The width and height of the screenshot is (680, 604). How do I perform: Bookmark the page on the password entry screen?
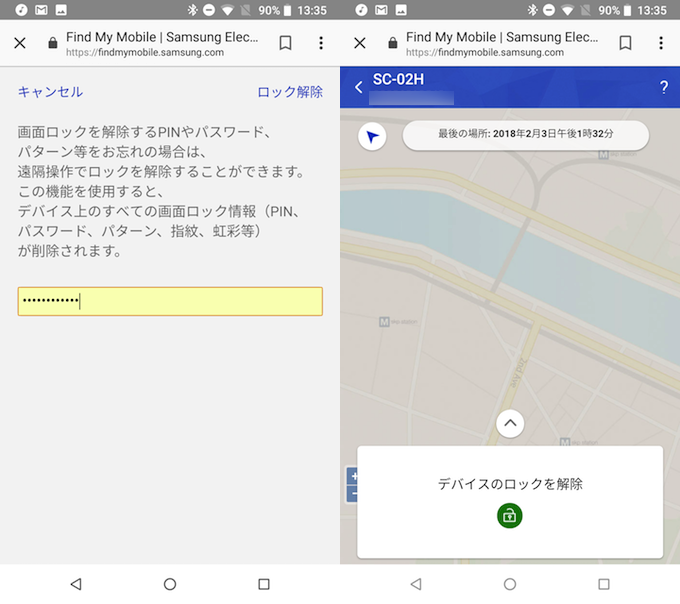pos(285,43)
